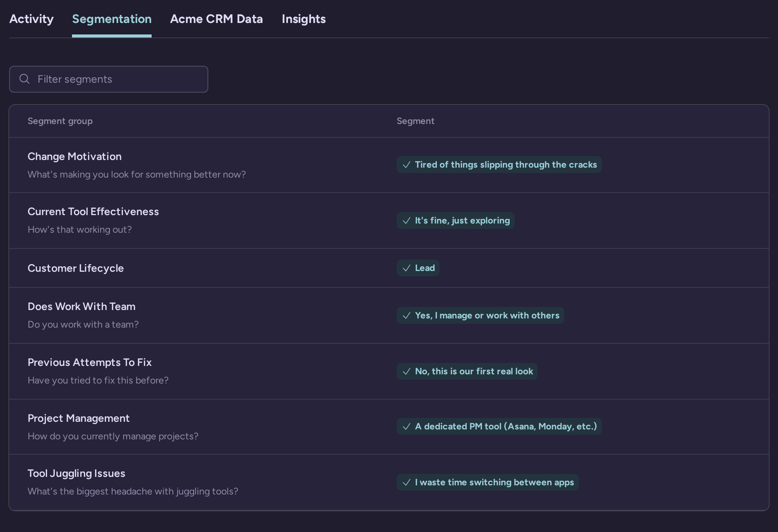Click 'How do you currently manage projects?' text
The image size is (778, 532).
pos(113,436)
